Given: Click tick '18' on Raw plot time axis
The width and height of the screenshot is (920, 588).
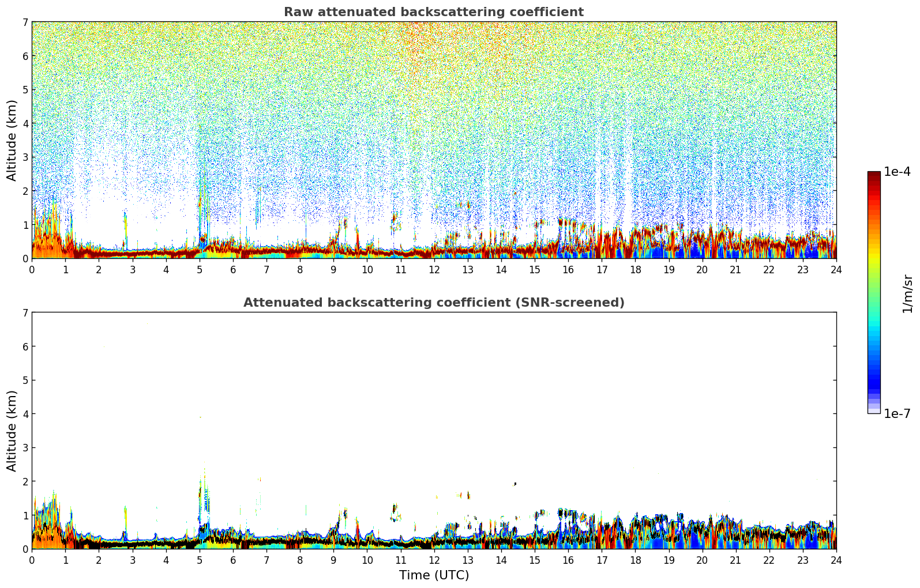Looking at the screenshot, I should 635,270.
